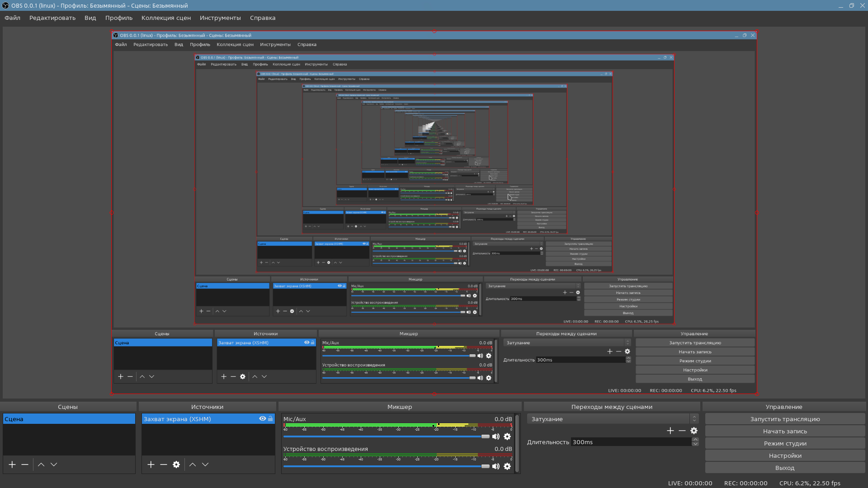Open transition properties gear icon
This screenshot has height=488, width=868.
coord(694,431)
